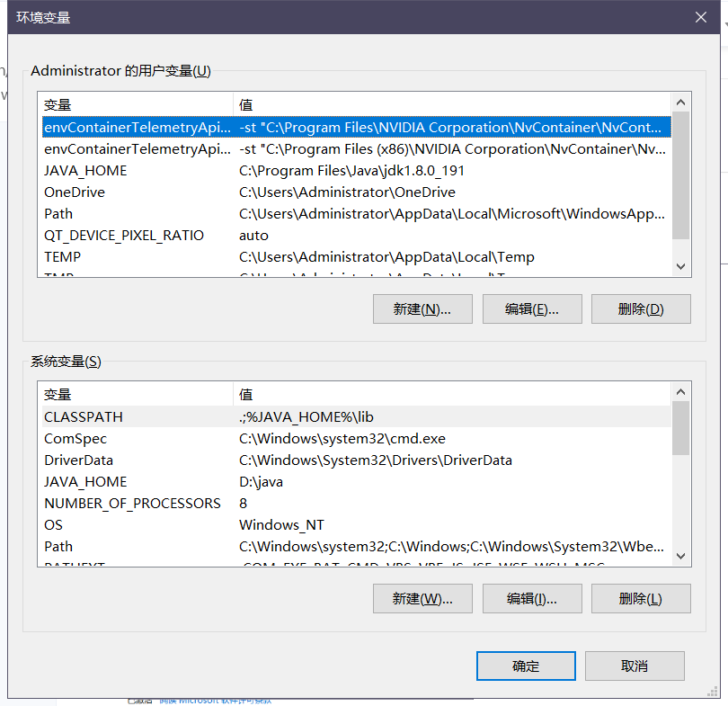Click the system variables scrollbar thumb
This screenshot has height=706, width=728.
tap(680, 428)
